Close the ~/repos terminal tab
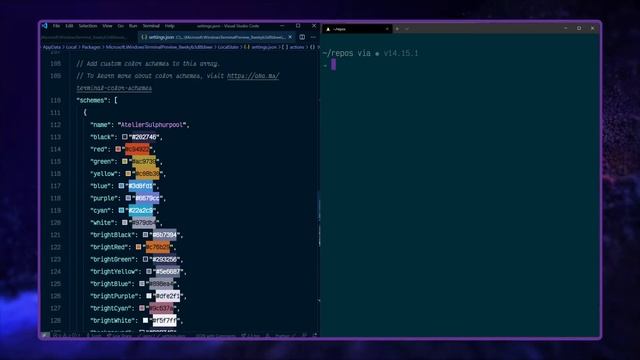This screenshot has height=360, width=640. click(387, 29)
